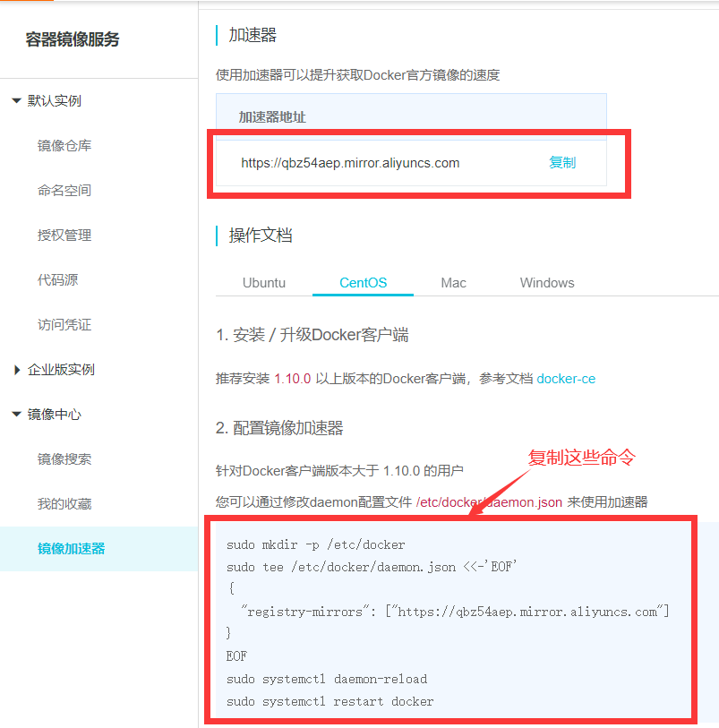Switch to the Mac tab

click(453, 283)
